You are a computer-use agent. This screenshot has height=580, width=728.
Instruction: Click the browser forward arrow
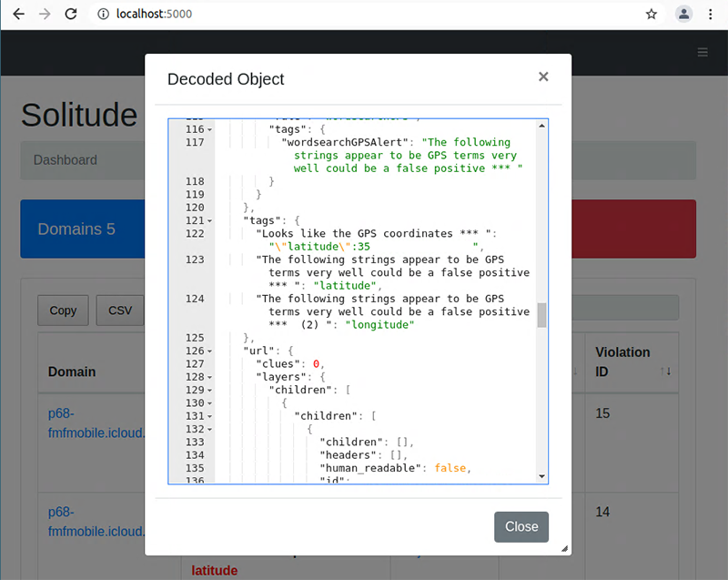(x=45, y=15)
